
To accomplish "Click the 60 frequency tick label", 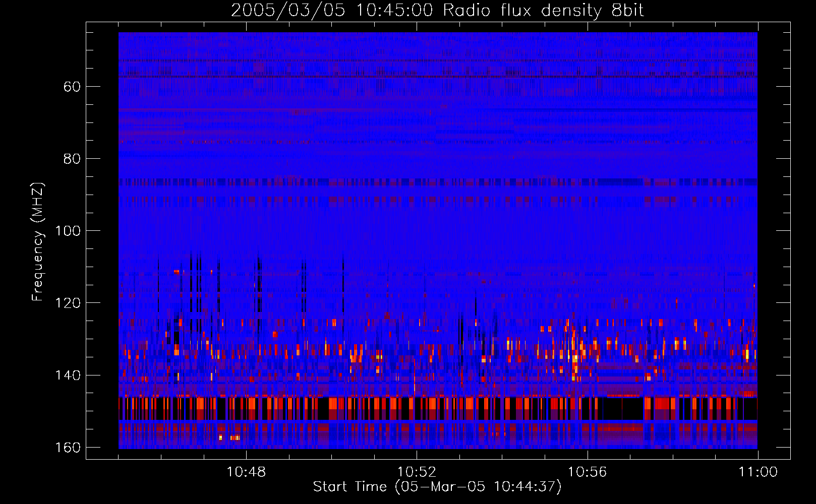I will (72, 87).
